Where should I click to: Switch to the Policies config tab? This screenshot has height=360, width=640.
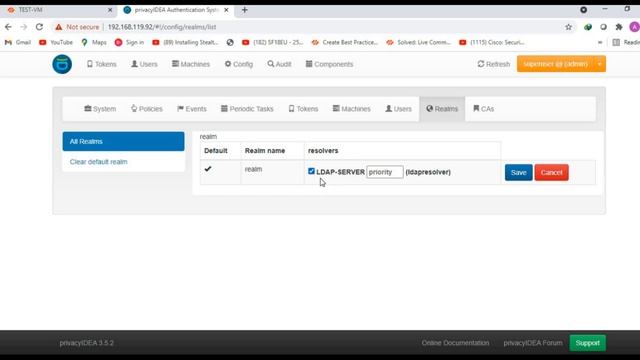[x=147, y=109]
